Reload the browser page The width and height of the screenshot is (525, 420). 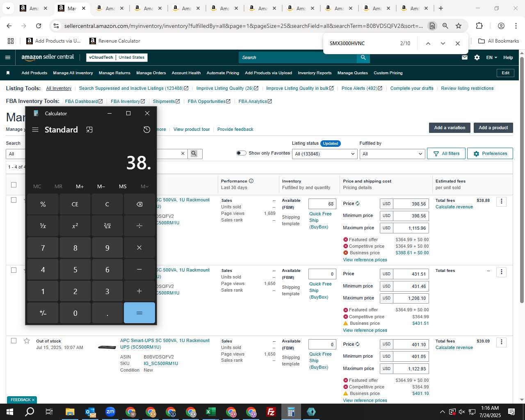39,26
